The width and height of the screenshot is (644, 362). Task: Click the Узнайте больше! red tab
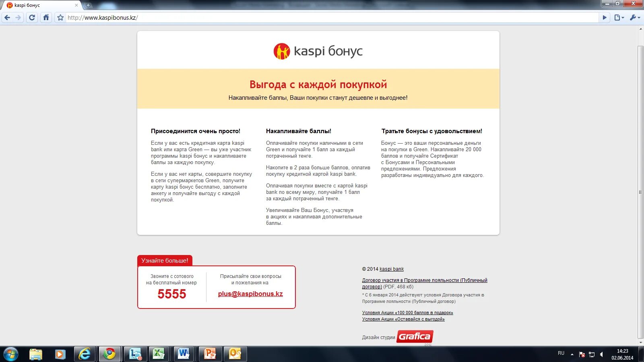(x=165, y=261)
